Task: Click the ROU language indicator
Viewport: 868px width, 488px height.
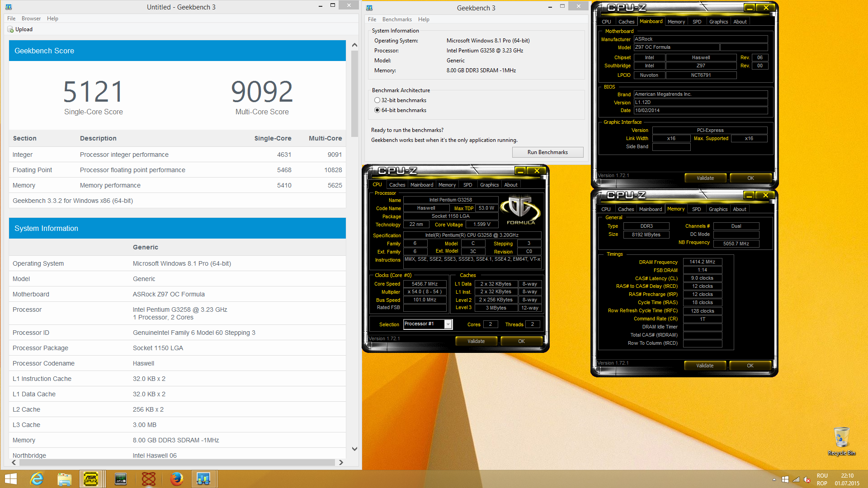Action: click(x=822, y=476)
